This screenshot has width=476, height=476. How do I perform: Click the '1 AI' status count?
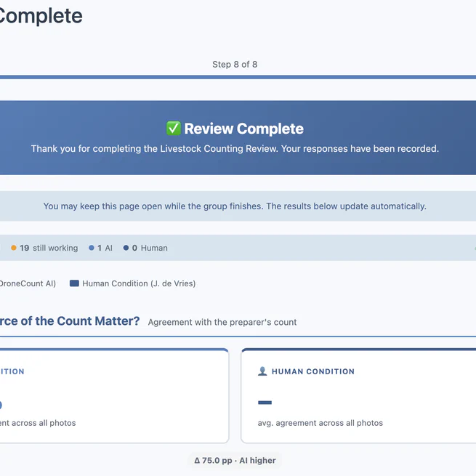point(105,248)
